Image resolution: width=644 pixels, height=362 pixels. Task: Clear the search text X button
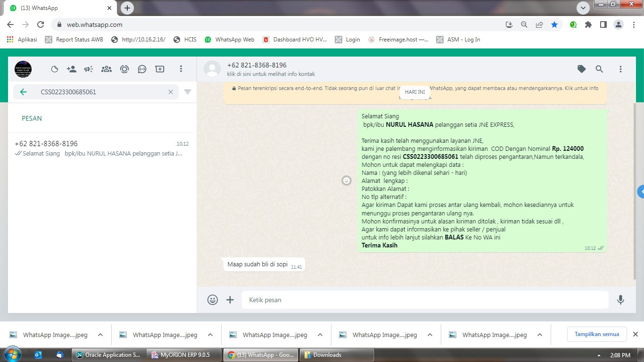(171, 92)
